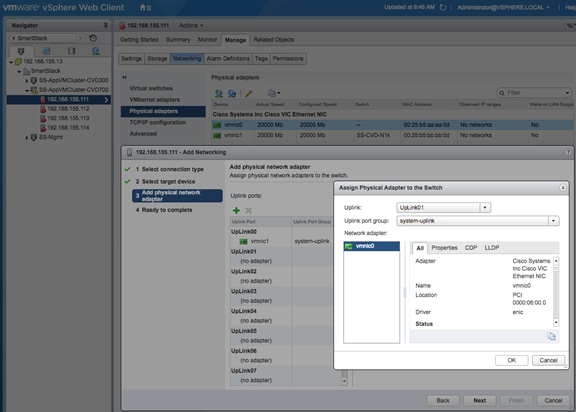Open the Summary tab
Screen dimensions: 576x412
pos(178,40)
